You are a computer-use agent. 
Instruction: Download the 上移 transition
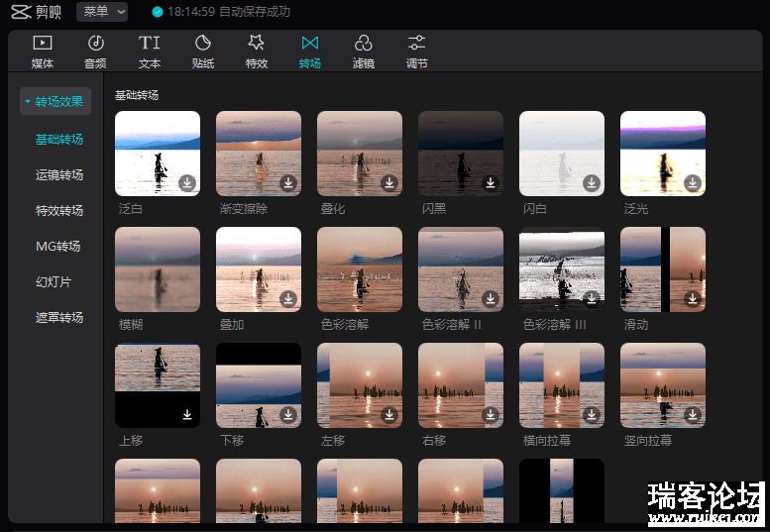coord(187,415)
